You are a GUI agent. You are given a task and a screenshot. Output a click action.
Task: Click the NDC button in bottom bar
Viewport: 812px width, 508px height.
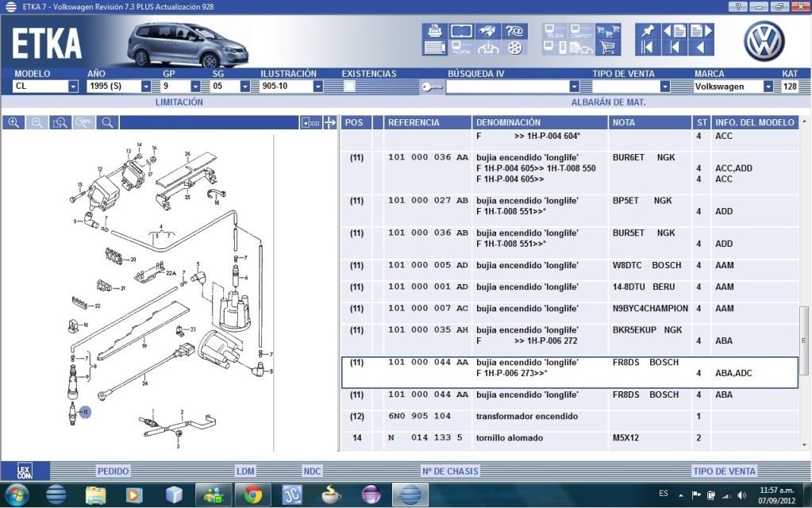tap(312, 471)
